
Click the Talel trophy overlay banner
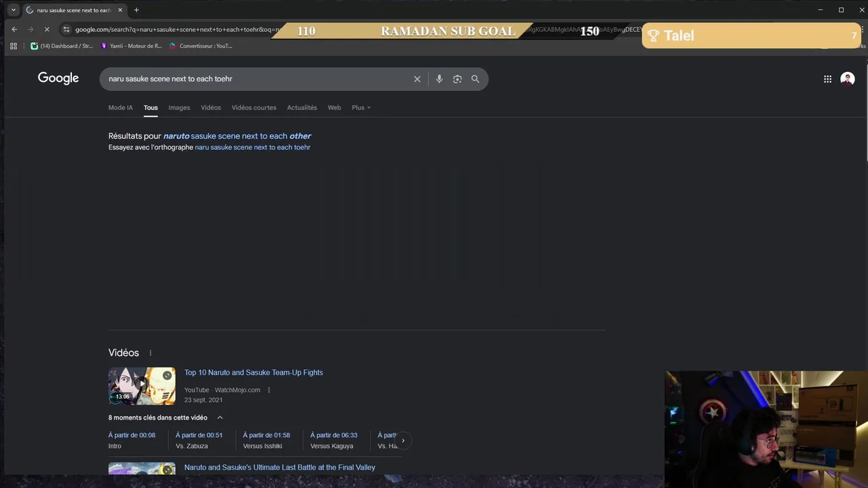click(751, 36)
